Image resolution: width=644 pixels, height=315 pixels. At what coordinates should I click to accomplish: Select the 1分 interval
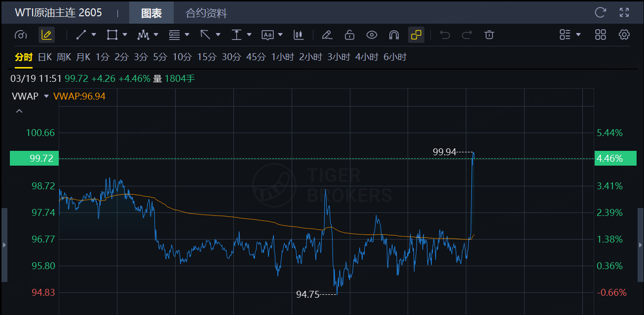point(102,57)
